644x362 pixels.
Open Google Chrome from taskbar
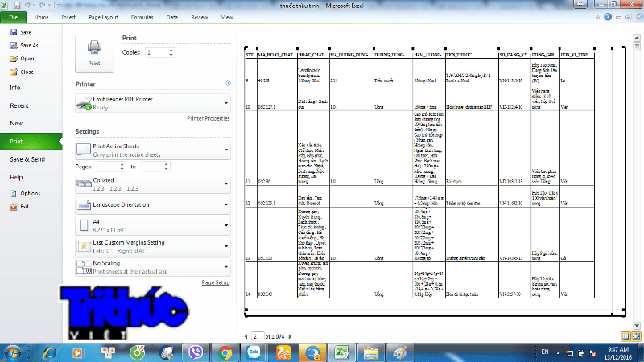coord(225,353)
